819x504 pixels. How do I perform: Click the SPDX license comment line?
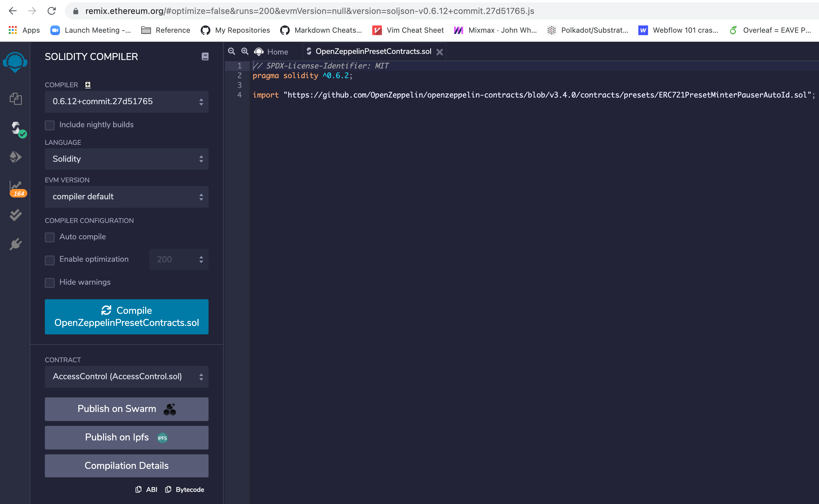tap(321, 66)
